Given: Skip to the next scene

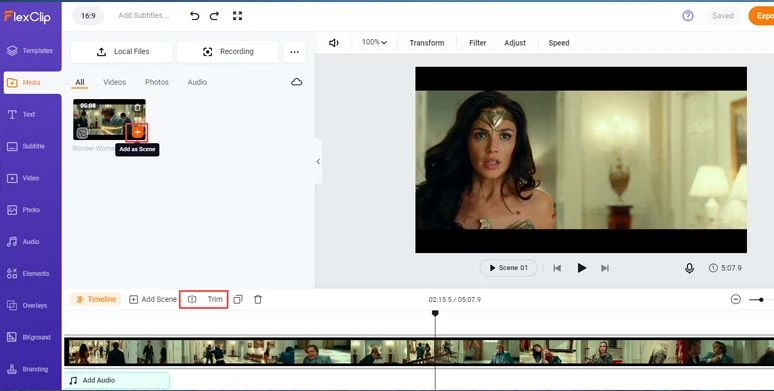Looking at the screenshot, I should (x=605, y=268).
